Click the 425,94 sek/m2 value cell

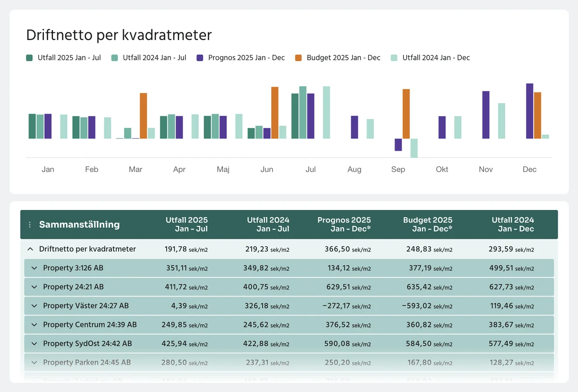point(185,343)
